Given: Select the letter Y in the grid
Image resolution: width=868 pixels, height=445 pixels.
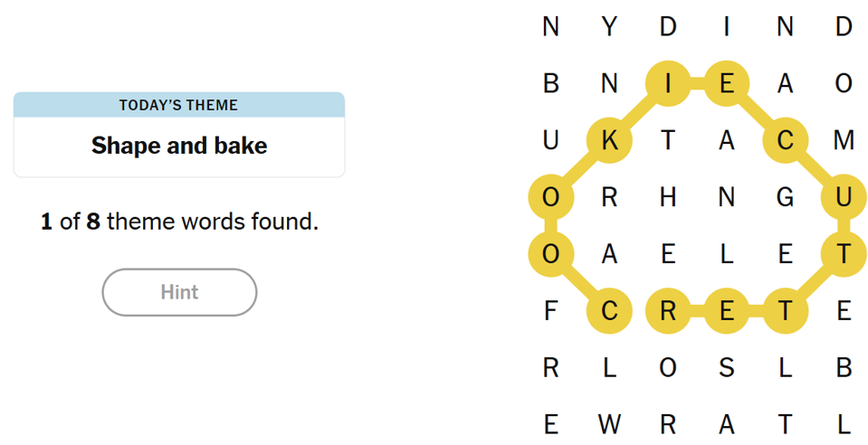Looking at the screenshot, I should coord(609,27).
